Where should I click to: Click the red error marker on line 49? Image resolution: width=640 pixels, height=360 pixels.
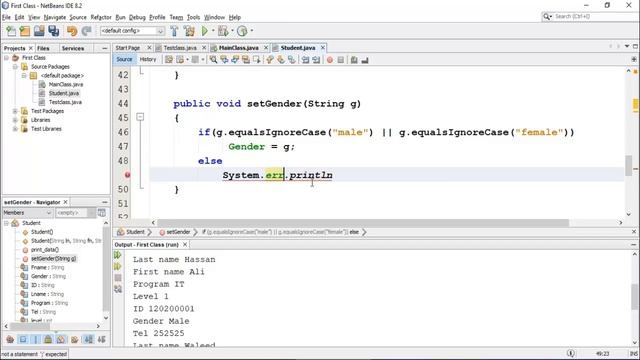point(127,175)
